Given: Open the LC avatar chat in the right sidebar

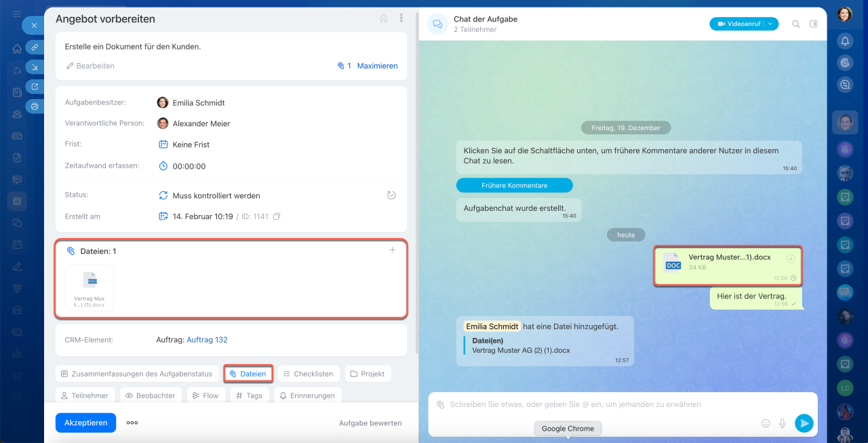Looking at the screenshot, I should click(x=845, y=389).
